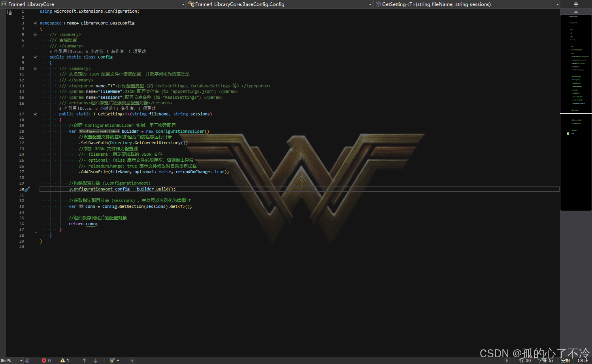The height and width of the screenshot is (364, 592).
Task: Open the '3 个引用' CodeLens above class Config
Action: (58, 52)
